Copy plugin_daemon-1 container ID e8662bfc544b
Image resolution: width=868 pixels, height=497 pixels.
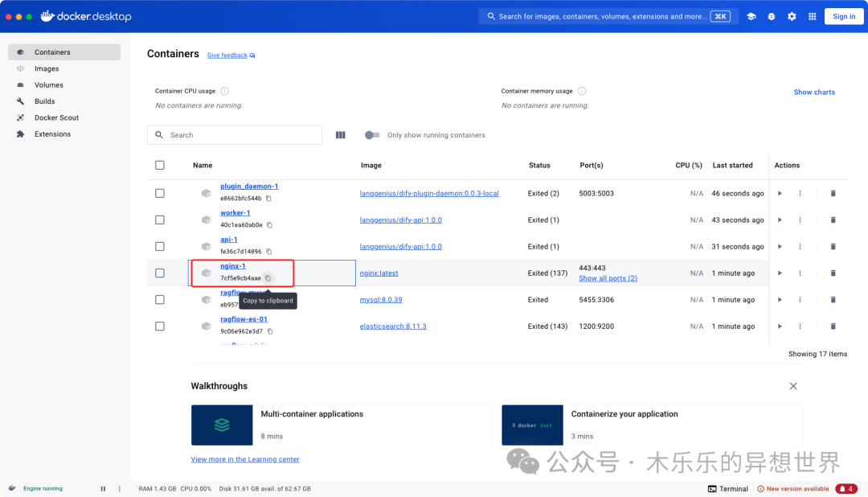coord(268,199)
